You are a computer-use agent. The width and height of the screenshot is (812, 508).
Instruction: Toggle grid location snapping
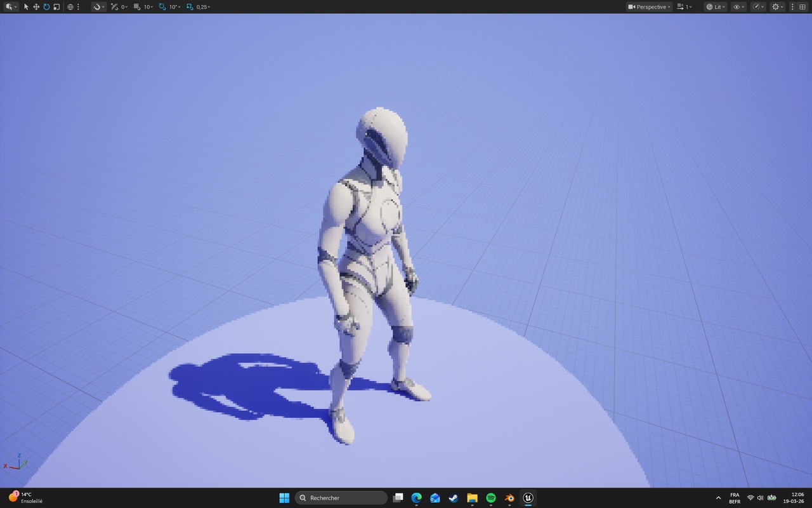point(136,6)
